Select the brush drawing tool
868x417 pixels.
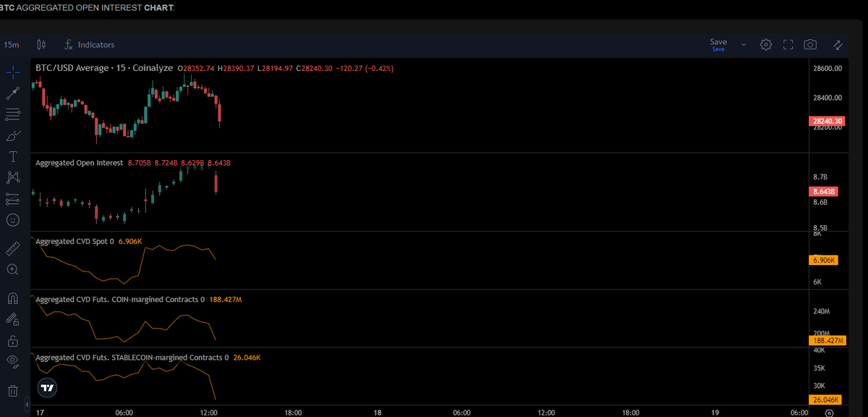13,135
